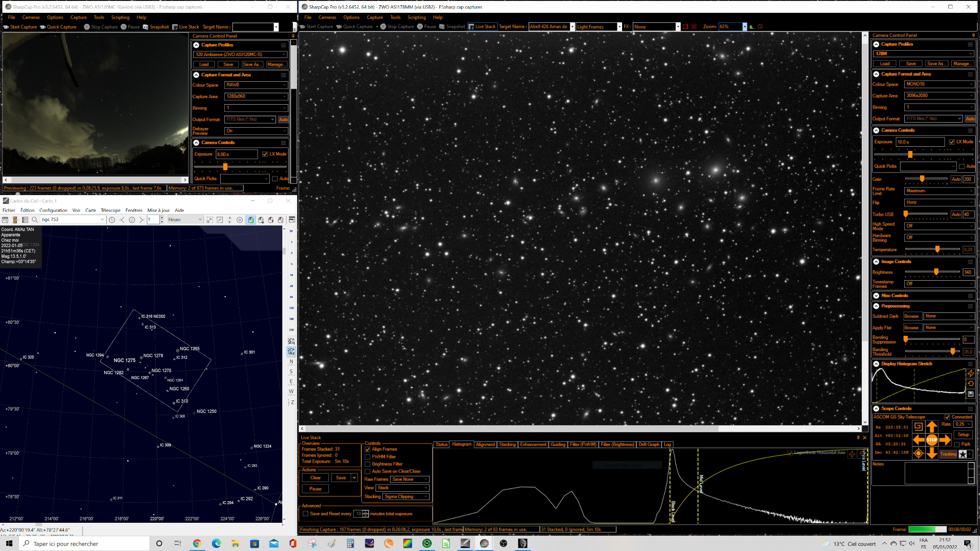
Task: Click the Setup button in Scope Controls
Action: tap(963, 435)
